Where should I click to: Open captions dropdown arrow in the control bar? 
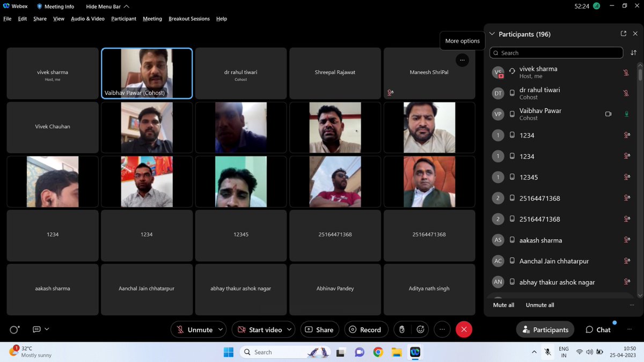pyautogui.click(x=47, y=329)
